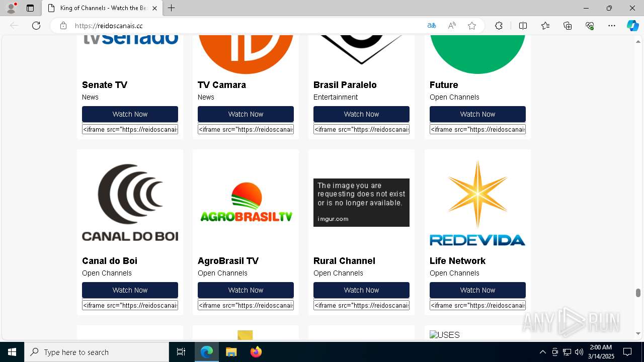This screenshot has height=362, width=644.
Task: Toggle split screen view
Action: pyautogui.click(x=523, y=26)
